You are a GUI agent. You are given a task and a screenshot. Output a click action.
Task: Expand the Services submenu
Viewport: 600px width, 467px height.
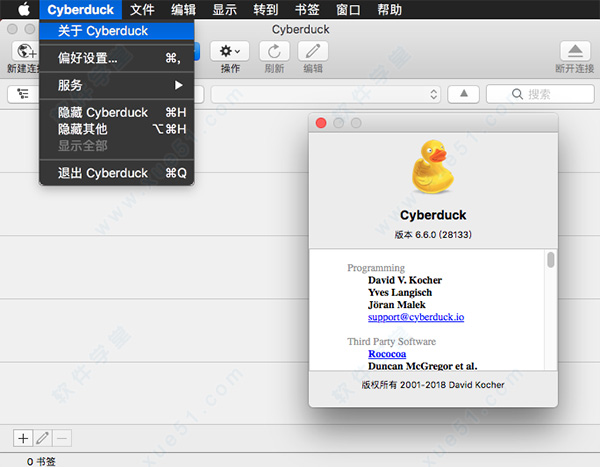117,85
